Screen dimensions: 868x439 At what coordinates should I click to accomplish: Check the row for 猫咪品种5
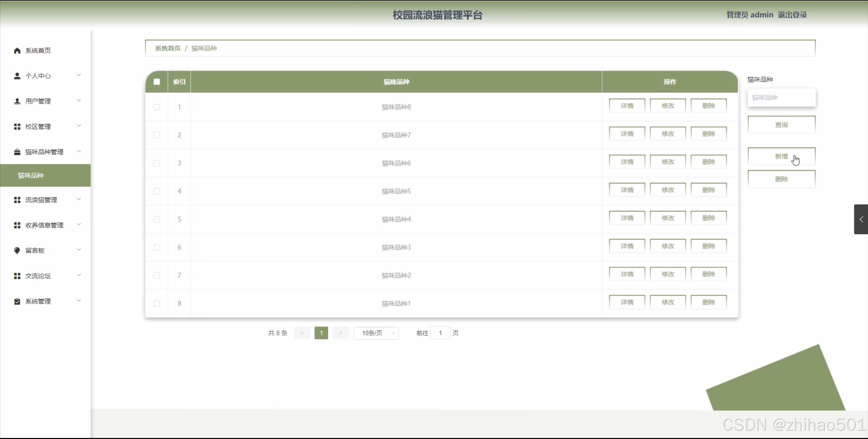point(157,191)
